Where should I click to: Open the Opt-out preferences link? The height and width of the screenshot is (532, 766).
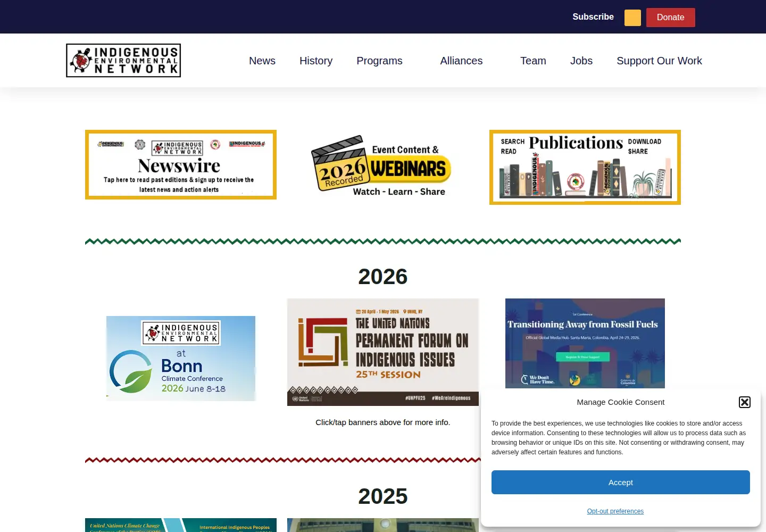[615, 511]
